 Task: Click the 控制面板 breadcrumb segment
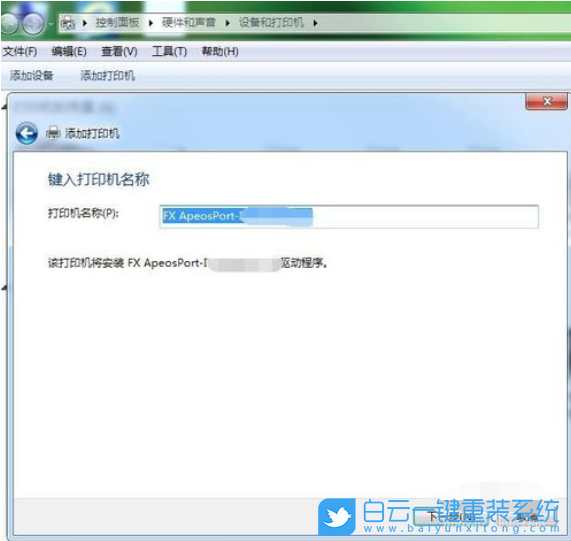[x=118, y=23]
